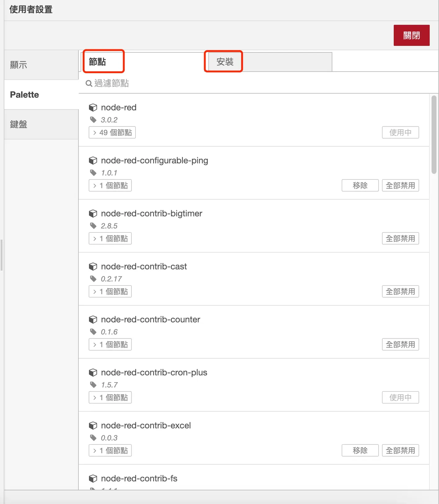
Task: Expand 1 個節點 under node-red-contrib-cast
Action: pos(110,291)
